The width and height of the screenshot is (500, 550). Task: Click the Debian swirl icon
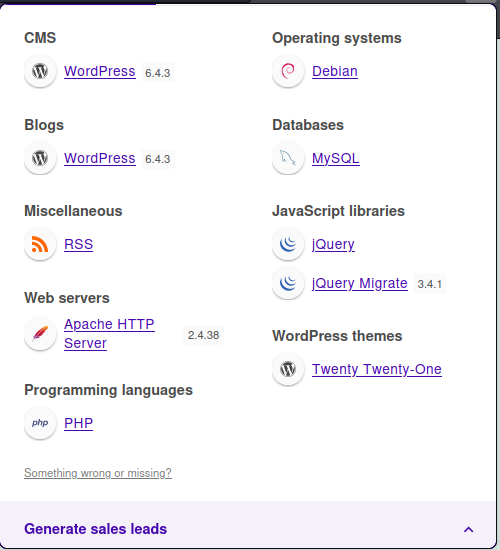(288, 71)
